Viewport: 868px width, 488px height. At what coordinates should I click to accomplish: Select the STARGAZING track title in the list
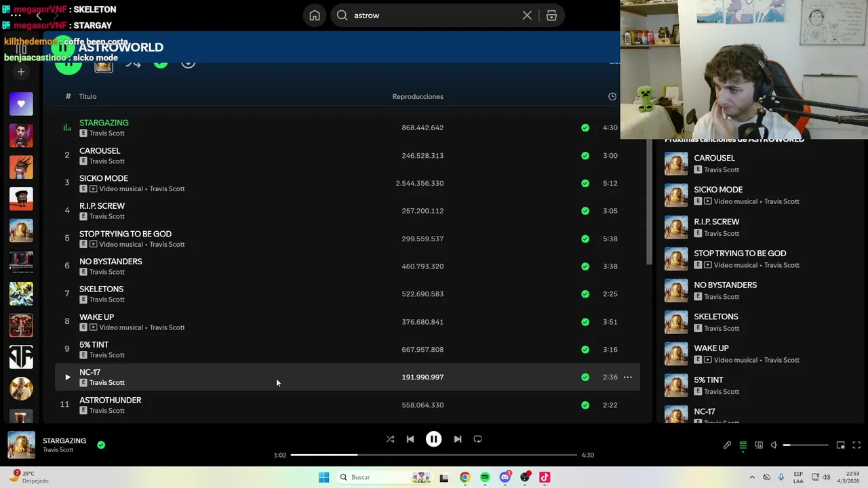coord(104,123)
